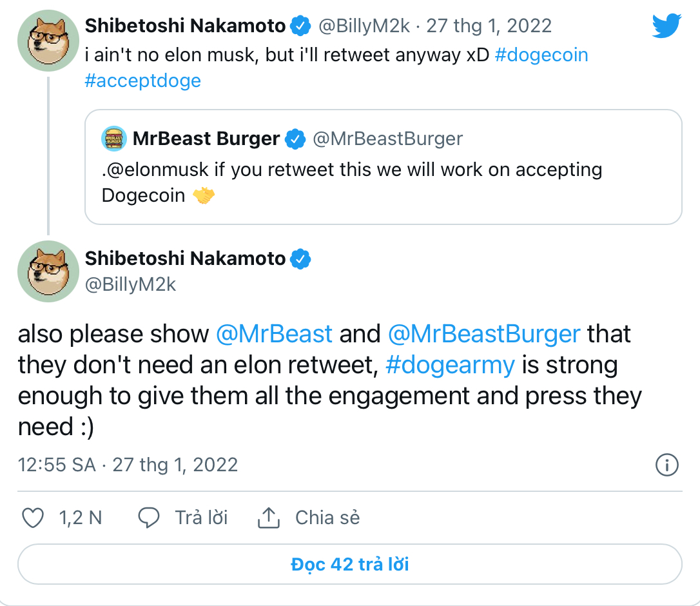
Task: Like the tweet with heart icon
Action: coord(33,518)
